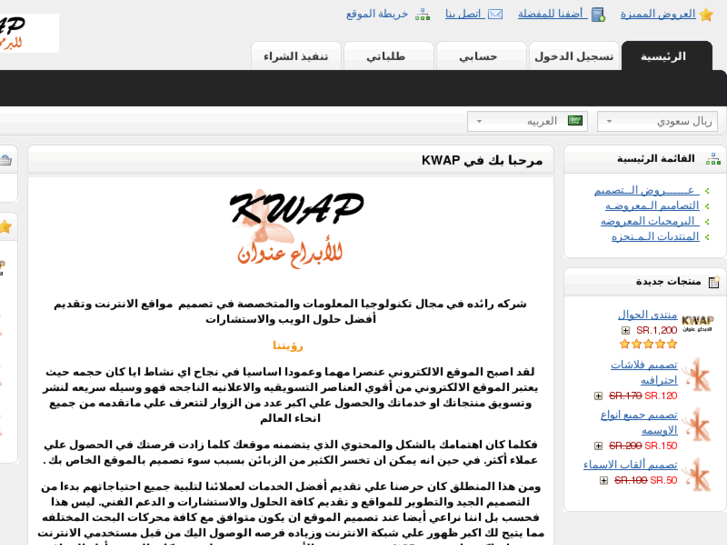The height and width of the screenshot is (545, 727).
Task: Click the struck-through SR.200 price
Action: pos(625,446)
